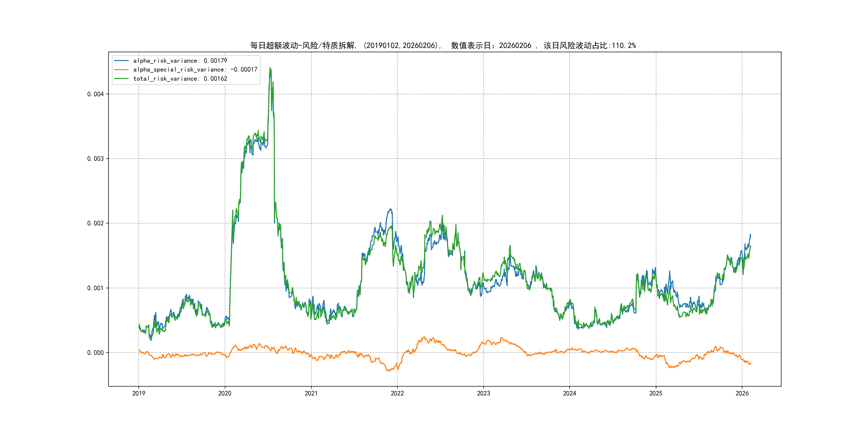Image resolution: width=868 pixels, height=434 pixels.
Task: Click the 2025 x-axis tick label
Action: click(656, 393)
